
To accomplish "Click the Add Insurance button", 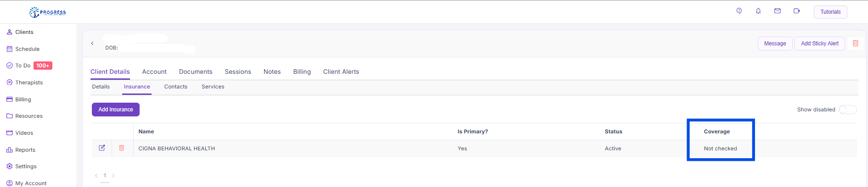I will click(x=116, y=110).
